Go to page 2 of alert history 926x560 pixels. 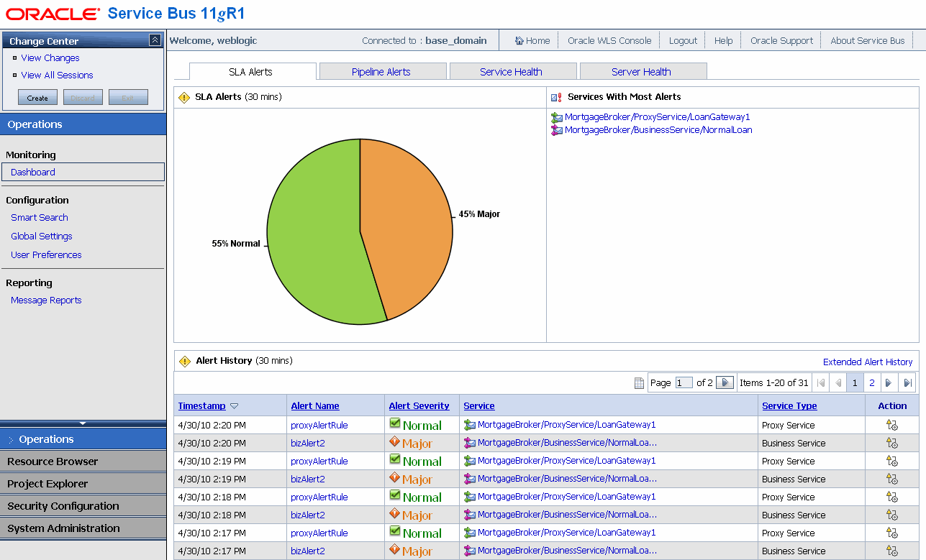tap(872, 383)
